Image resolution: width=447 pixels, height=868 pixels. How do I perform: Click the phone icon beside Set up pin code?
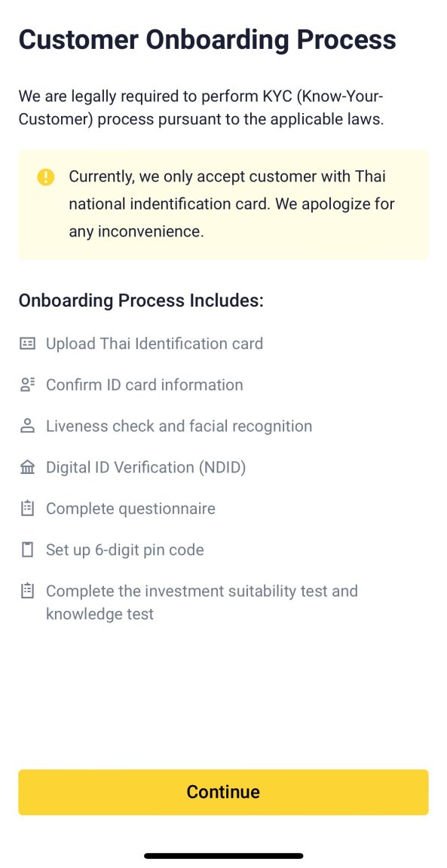[x=27, y=550]
